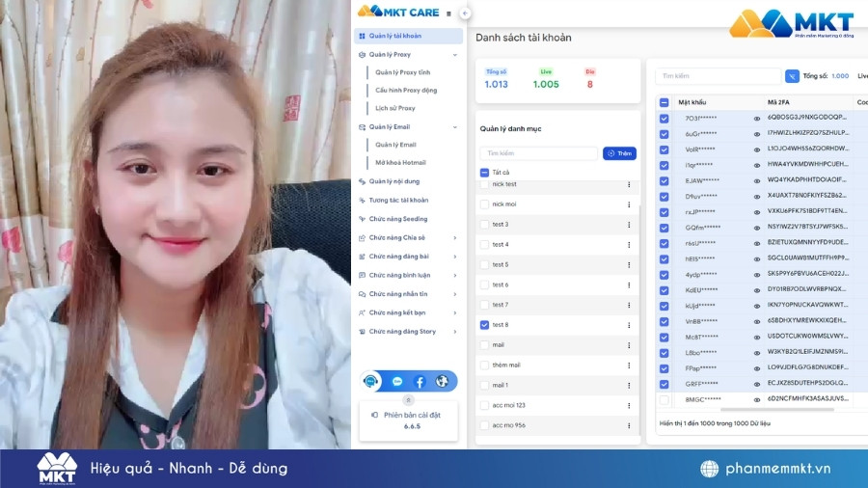Open the chat messenger icon
The image size is (868, 488).
tap(397, 381)
